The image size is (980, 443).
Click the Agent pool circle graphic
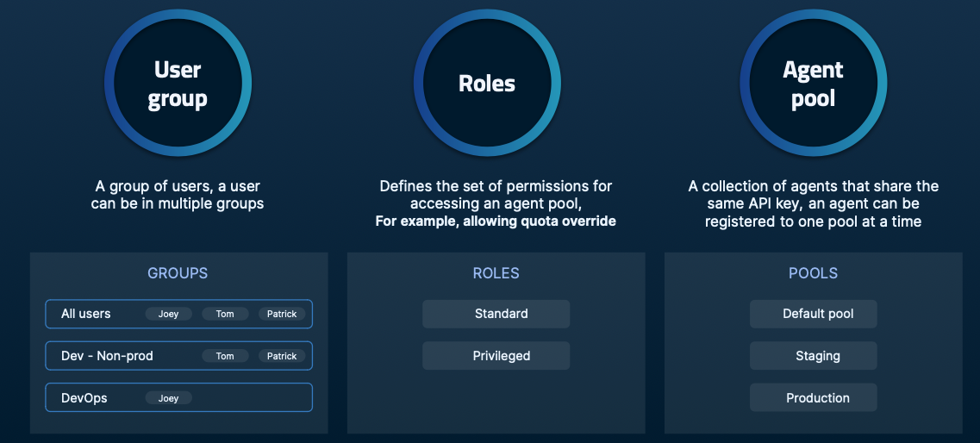point(813,84)
